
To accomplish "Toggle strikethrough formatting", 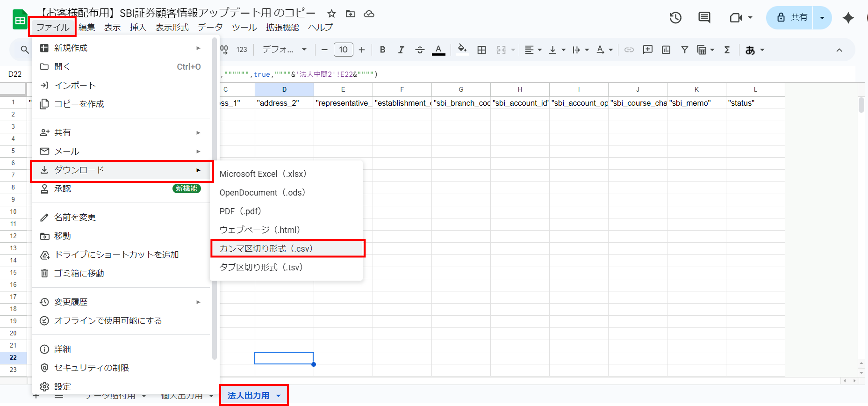I will pyautogui.click(x=420, y=50).
